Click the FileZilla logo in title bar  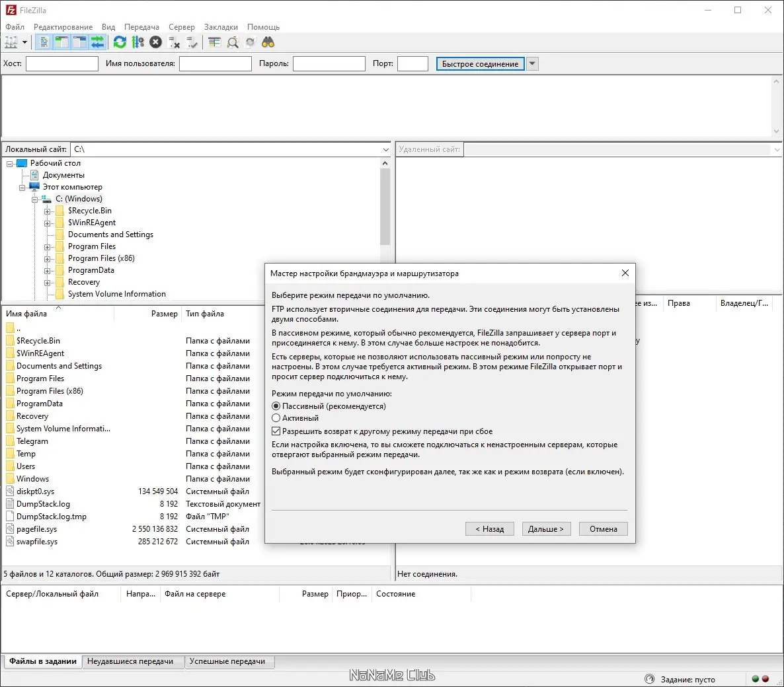[11, 10]
